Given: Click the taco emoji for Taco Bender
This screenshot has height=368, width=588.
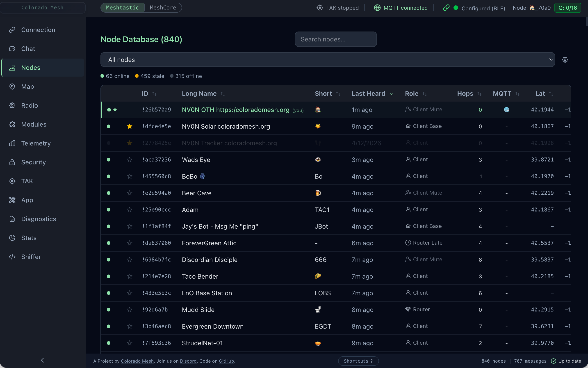Looking at the screenshot, I should [318, 276].
